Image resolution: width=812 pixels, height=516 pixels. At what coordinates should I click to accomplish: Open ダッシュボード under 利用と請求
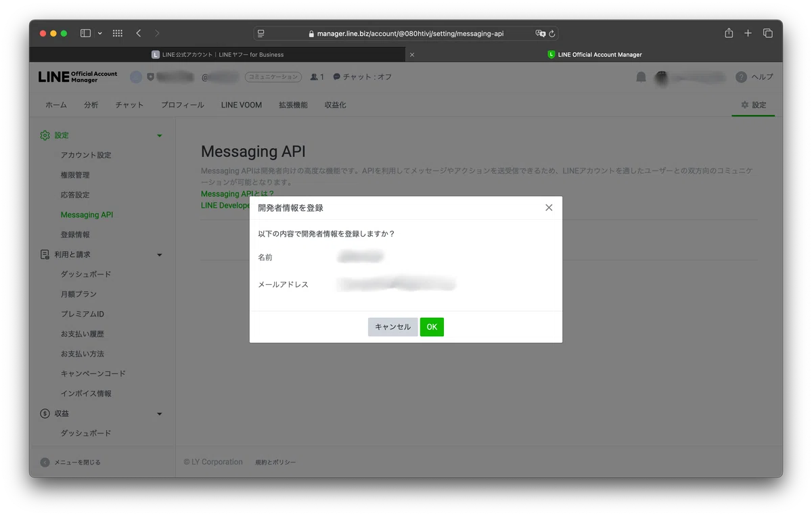(x=86, y=275)
